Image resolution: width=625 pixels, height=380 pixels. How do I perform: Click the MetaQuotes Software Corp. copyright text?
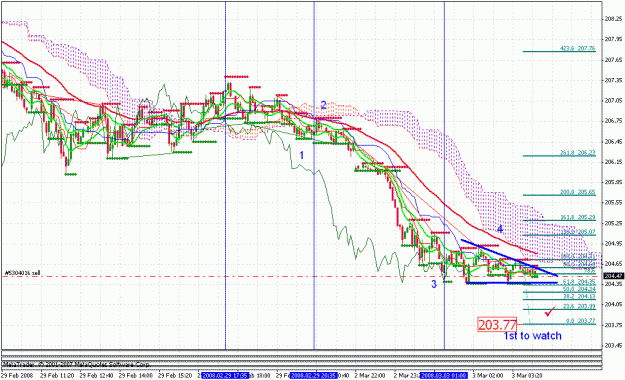click(77, 364)
